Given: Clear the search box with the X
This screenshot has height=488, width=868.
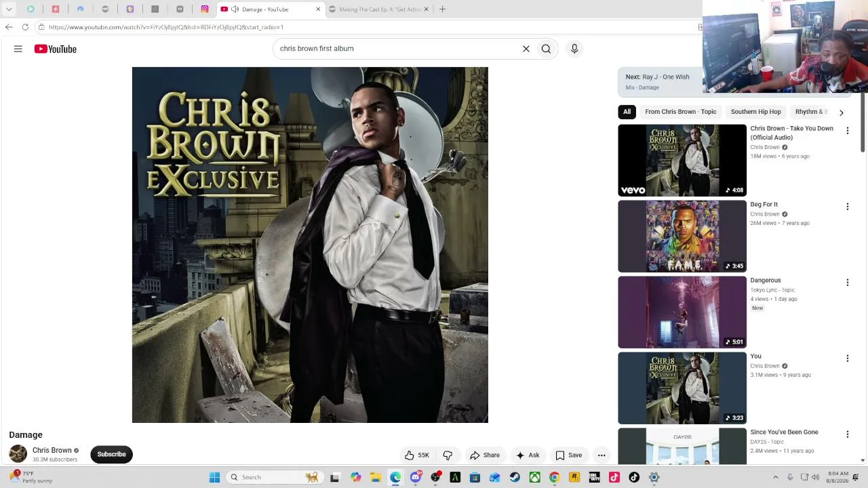Looking at the screenshot, I should 526,49.
